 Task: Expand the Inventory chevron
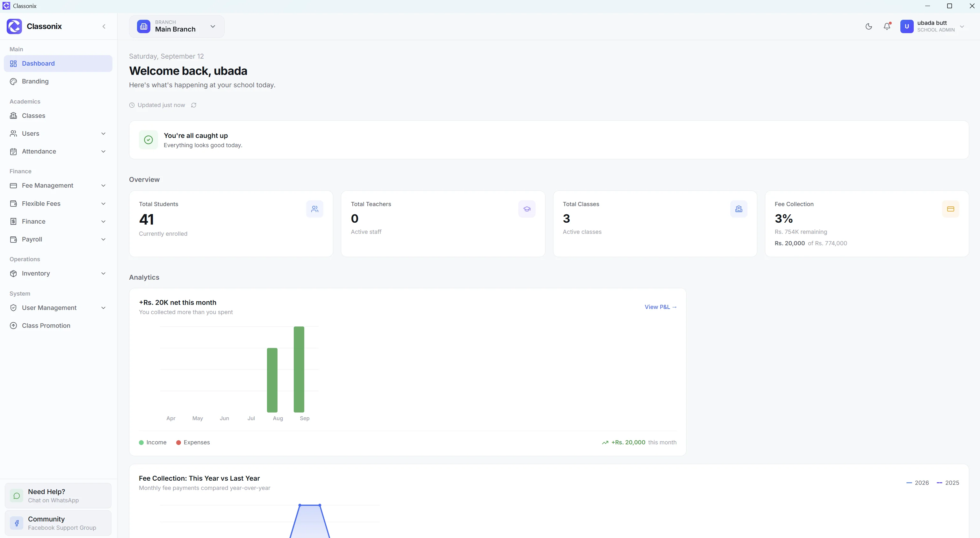point(104,273)
